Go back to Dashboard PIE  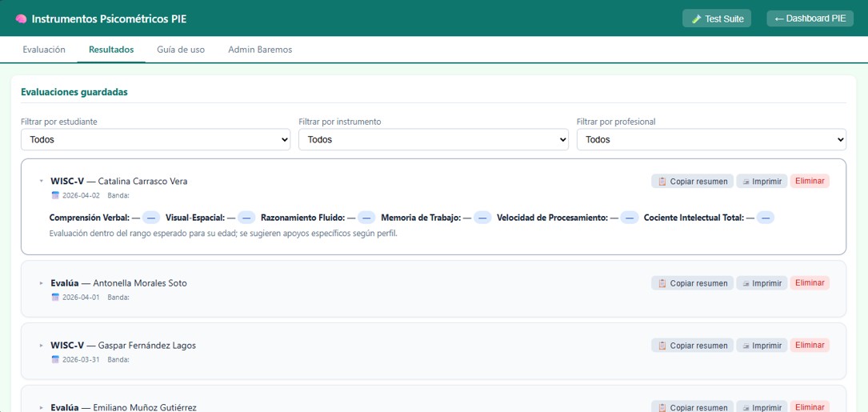click(x=810, y=18)
